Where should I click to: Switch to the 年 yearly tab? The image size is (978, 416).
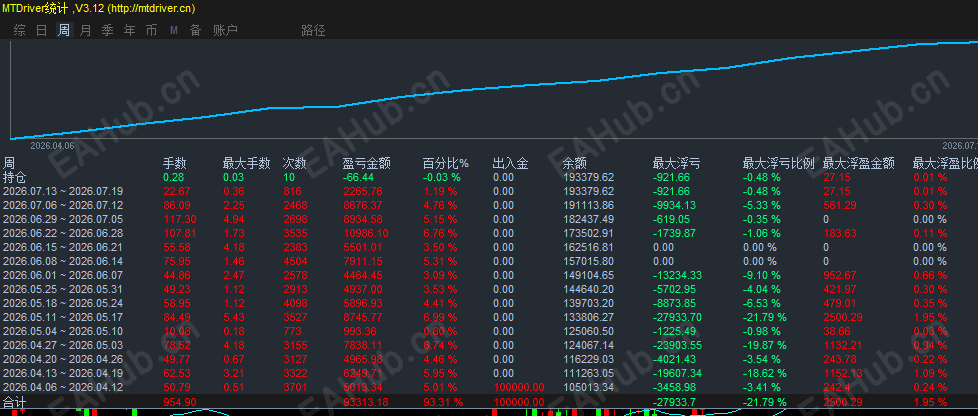[x=129, y=30]
